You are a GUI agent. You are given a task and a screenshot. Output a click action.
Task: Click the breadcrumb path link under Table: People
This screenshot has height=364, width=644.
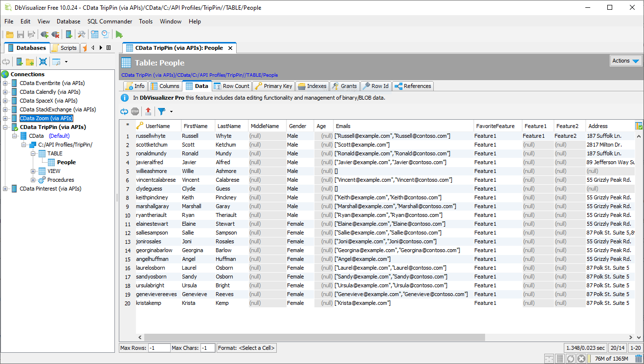[x=199, y=75]
